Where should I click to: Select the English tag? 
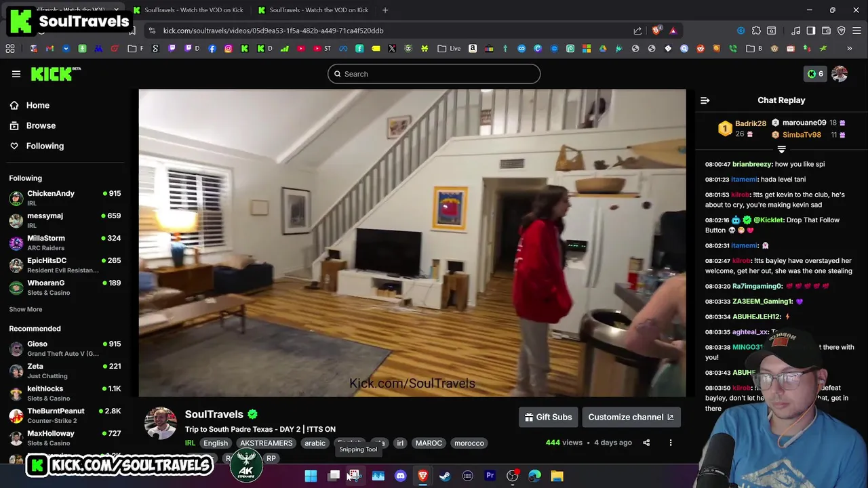(216, 443)
